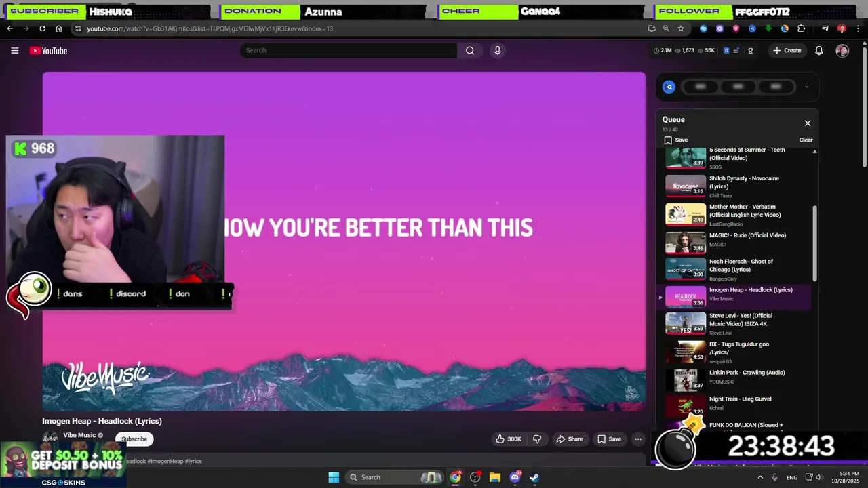The width and height of the screenshot is (868, 488).
Task: Subscribe to Vibe Music channel
Action: click(x=134, y=439)
